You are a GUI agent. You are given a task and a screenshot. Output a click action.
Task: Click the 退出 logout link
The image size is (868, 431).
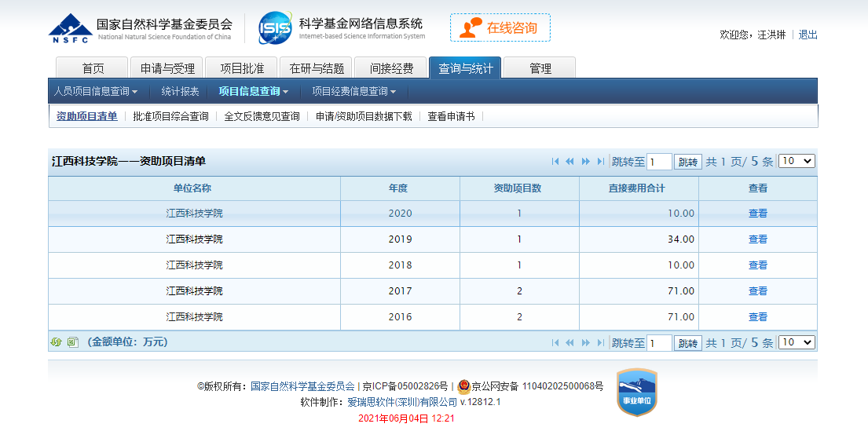pos(808,35)
